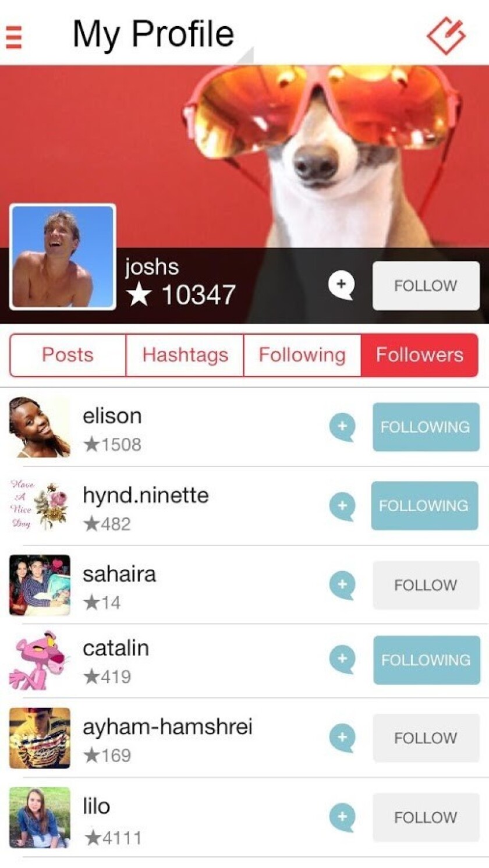Screen dimensions: 489x868
Task: Tap the chat plus bubble next to hynd.ninette
Action: (342, 506)
